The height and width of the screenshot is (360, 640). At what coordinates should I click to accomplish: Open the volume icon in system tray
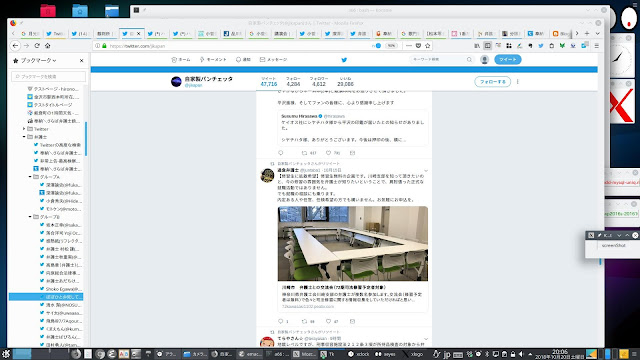pyautogui.click(x=521, y=354)
